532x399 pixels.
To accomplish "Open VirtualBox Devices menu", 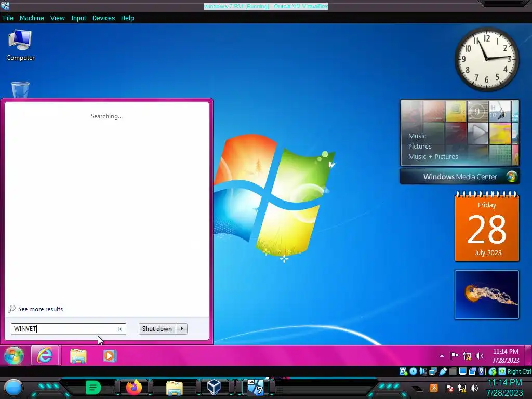I will 103,18.
